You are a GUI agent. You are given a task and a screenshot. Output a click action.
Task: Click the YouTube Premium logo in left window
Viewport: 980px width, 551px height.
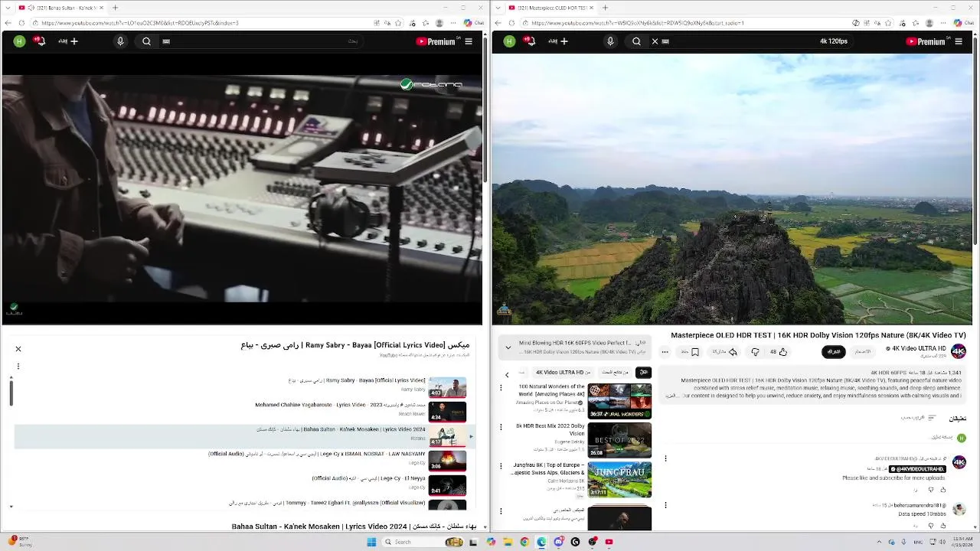[436, 41]
